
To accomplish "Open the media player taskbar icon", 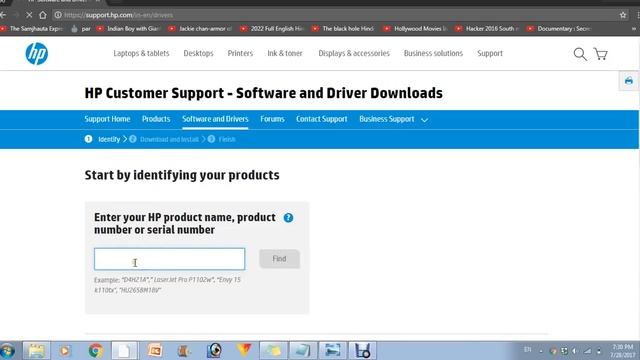I will [64, 351].
